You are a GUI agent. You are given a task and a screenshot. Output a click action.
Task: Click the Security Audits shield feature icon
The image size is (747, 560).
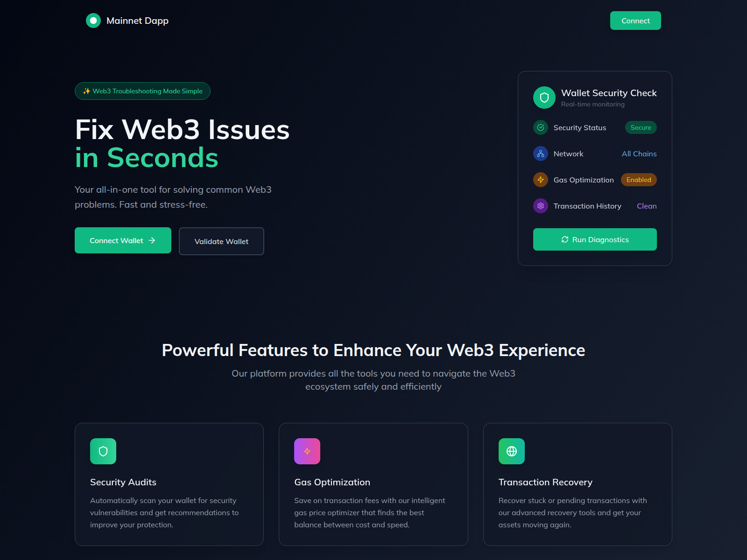point(103,451)
